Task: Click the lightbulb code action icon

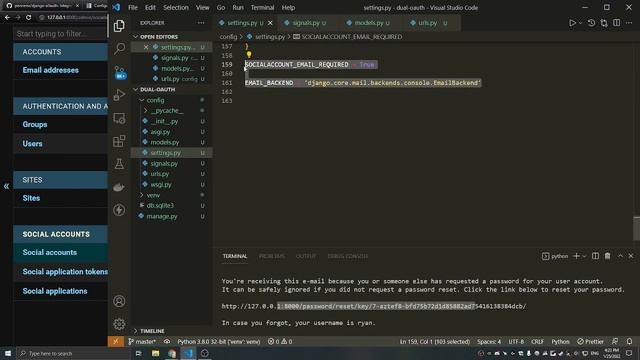Action: (x=249, y=54)
